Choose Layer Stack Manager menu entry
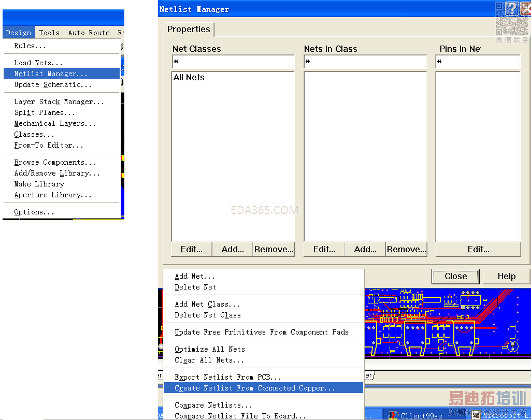Screen dimensions: 531x420 [59, 102]
